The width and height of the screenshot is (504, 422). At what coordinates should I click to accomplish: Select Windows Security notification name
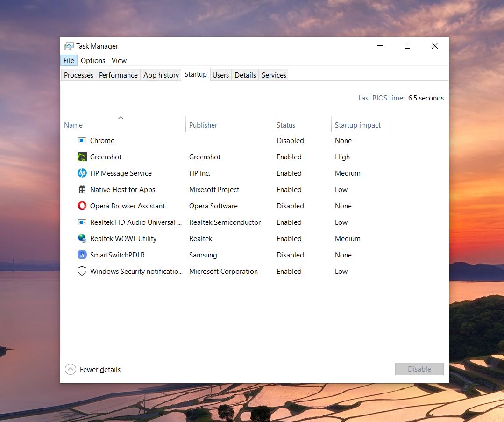click(136, 272)
